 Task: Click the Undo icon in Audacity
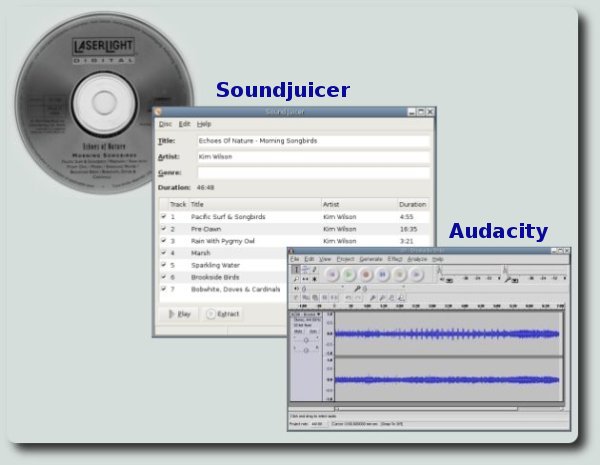tap(348, 298)
